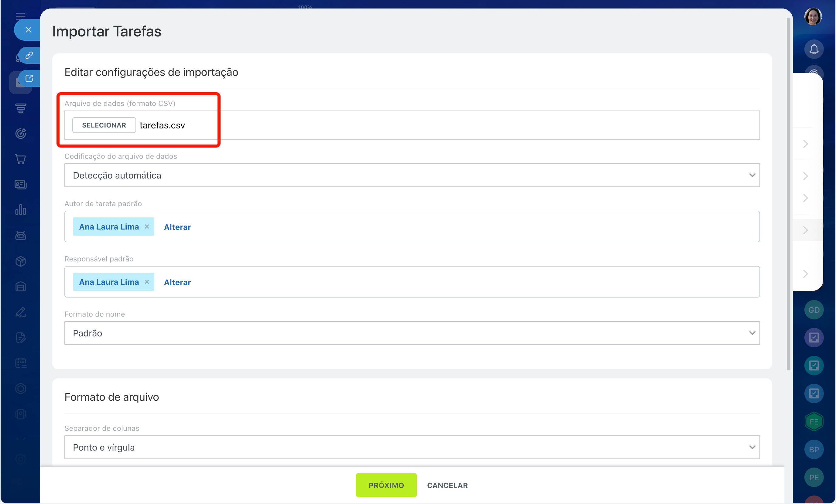The image size is (836, 504).
Task: Open the Formato do nome dropdown
Action: (412, 333)
